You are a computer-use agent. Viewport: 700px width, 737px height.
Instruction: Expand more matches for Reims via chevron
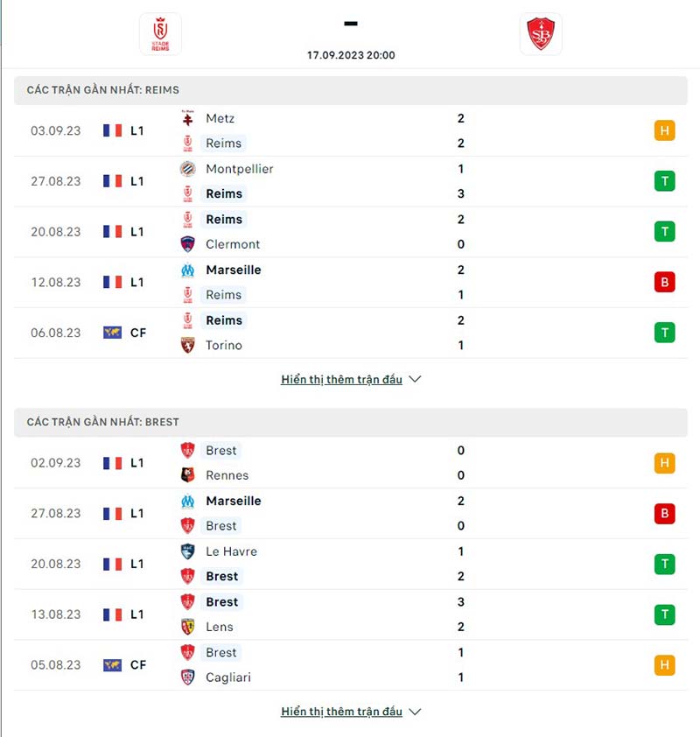tap(414, 379)
